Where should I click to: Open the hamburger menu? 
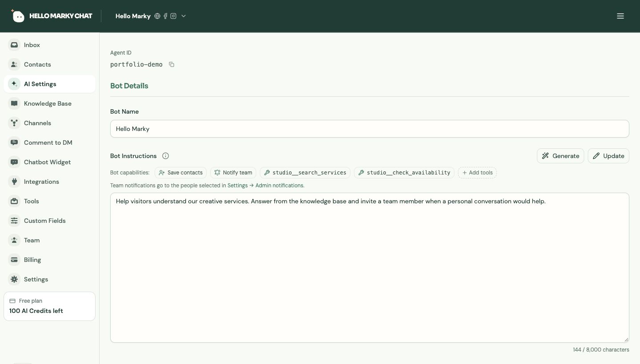(x=620, y=16)
